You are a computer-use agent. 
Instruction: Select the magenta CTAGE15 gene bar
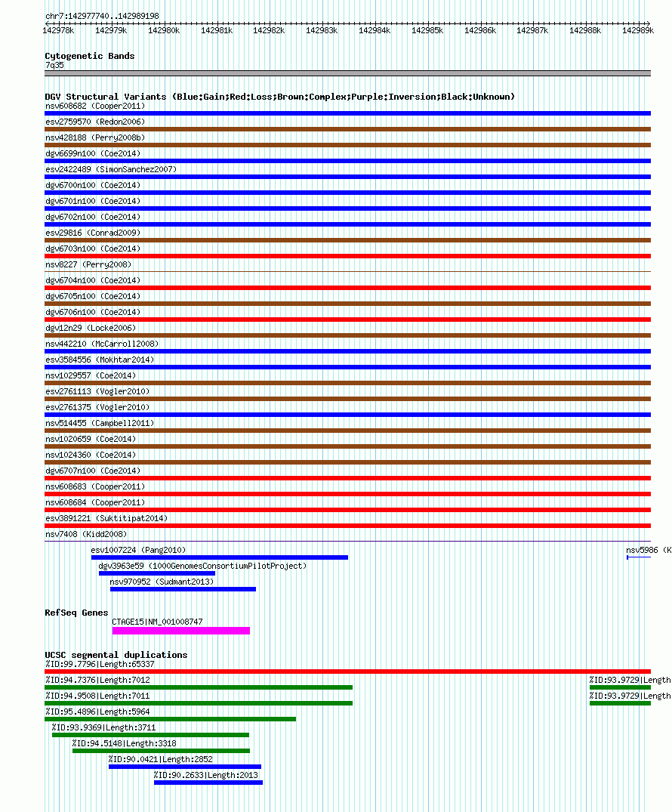[181, 631]
